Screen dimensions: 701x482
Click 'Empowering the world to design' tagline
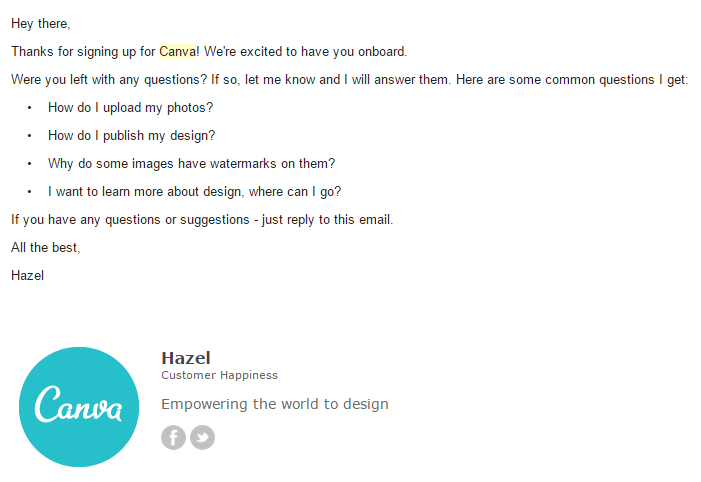(275, 404)
